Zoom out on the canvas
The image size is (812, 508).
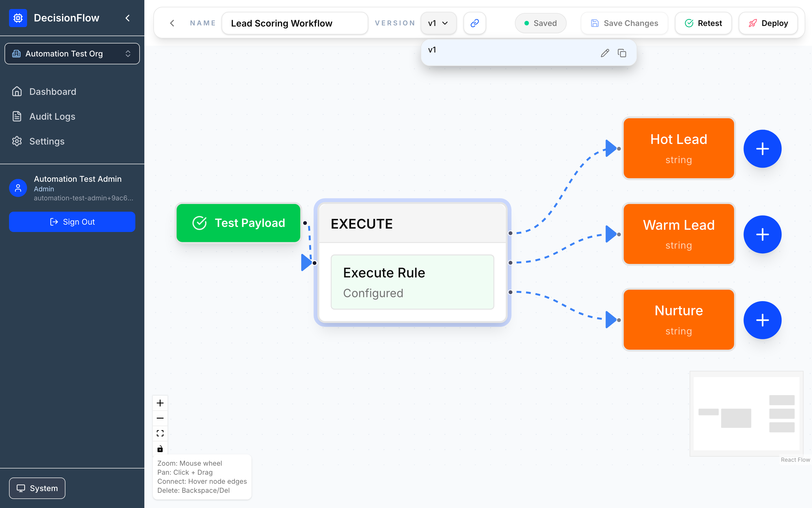[x=160, y=418]
